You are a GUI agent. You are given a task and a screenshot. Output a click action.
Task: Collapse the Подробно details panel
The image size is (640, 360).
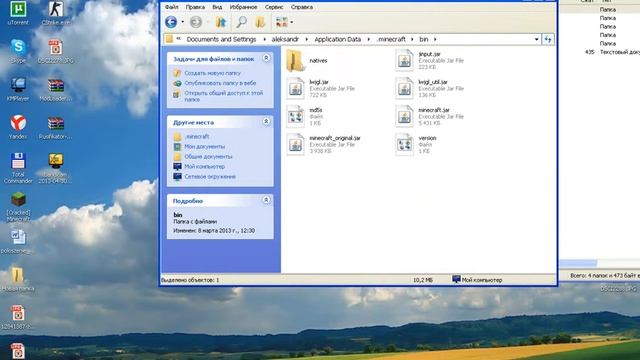(x=266, y=200)
